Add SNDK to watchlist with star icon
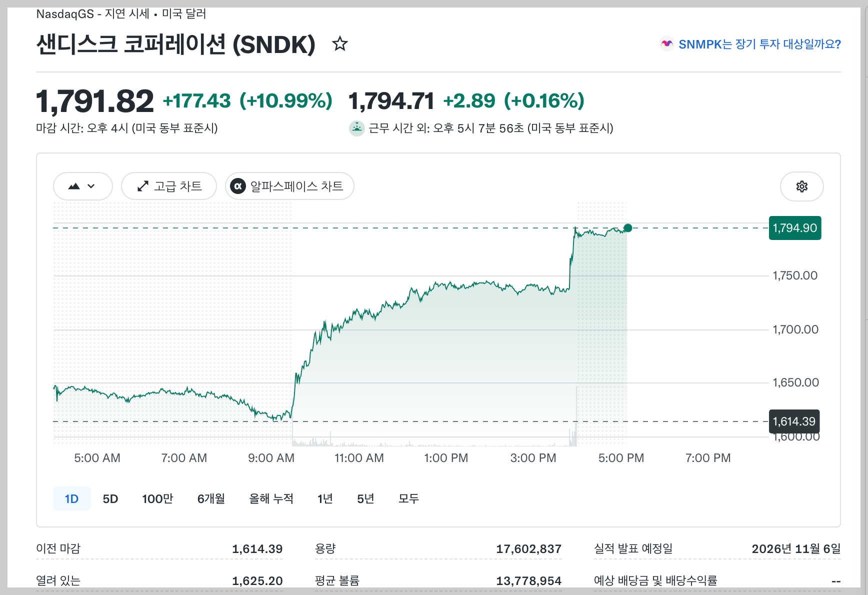 pos(340,44)
